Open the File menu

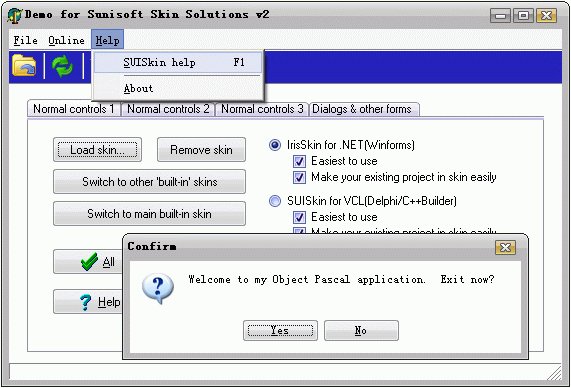25,40
